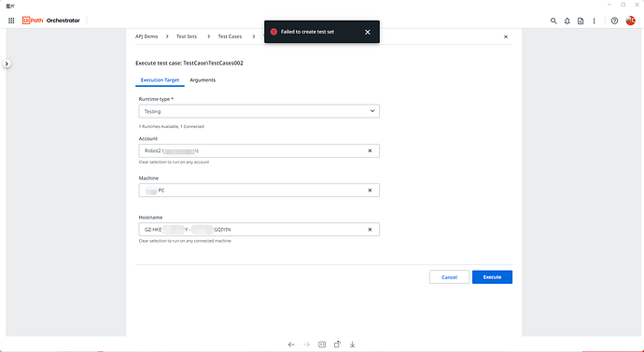This screenshot has width=644, height=352.
Task: Open the app launcher grid icon
Action: [x=11, y=21]
